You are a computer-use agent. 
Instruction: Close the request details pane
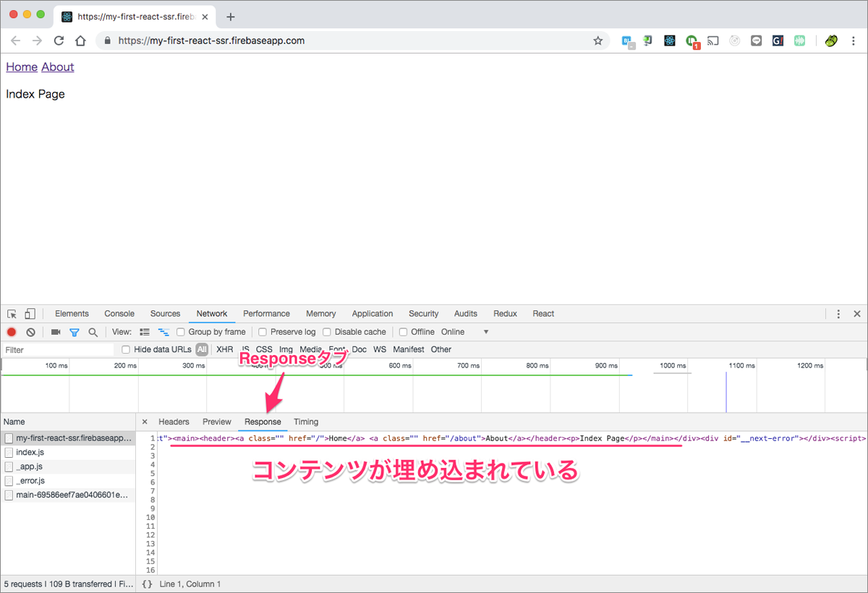pos(145,422)
